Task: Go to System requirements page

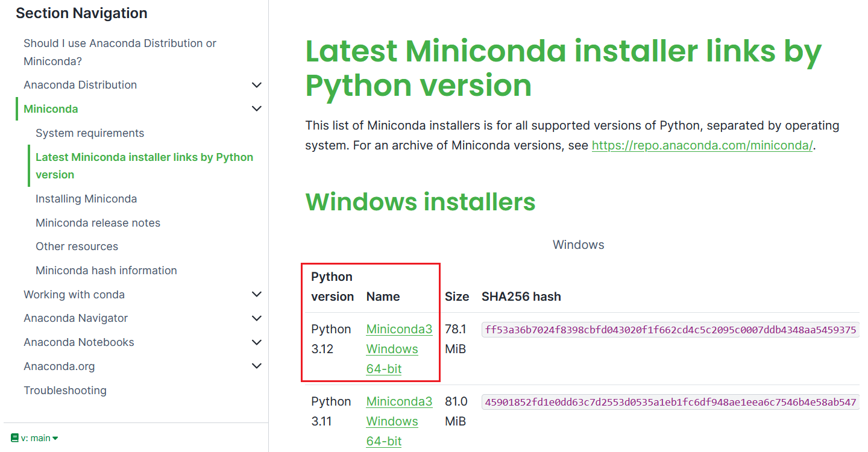Action: tap(90, 133)
